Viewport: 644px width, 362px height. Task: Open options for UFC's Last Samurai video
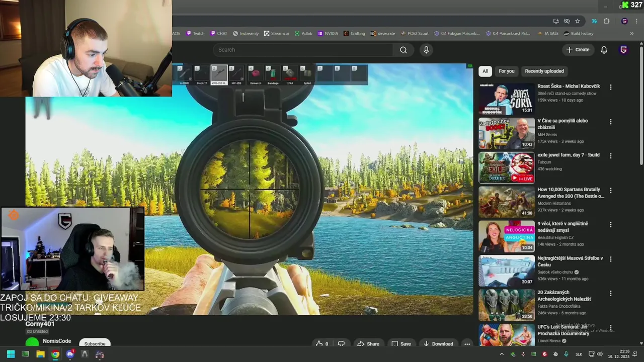click(611, 328)
